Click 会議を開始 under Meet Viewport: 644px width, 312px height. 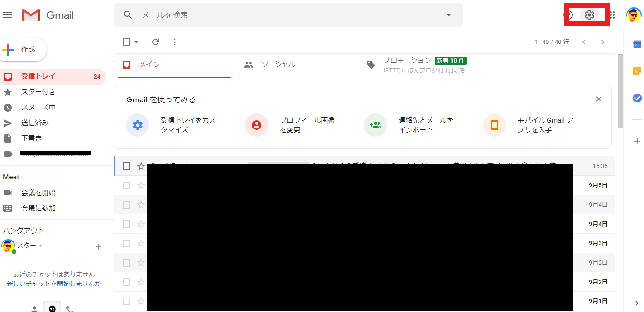click(x=38, y=193)
